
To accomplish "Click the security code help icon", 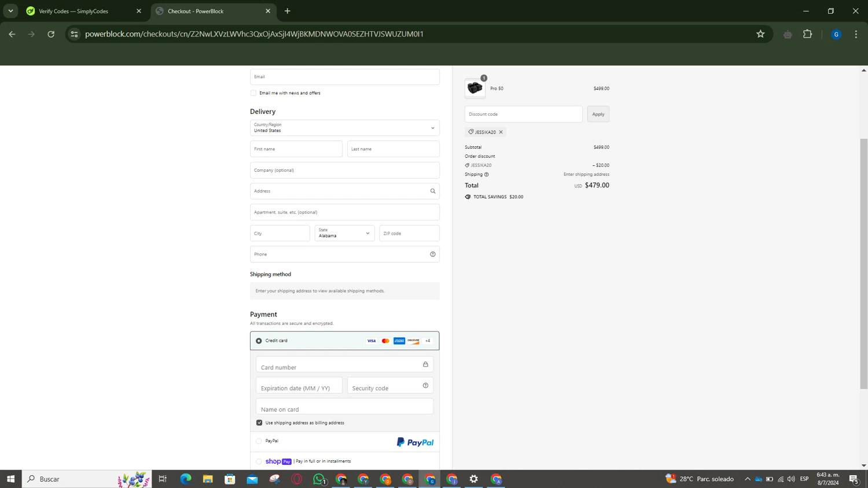I will click(x=425, y=386).
